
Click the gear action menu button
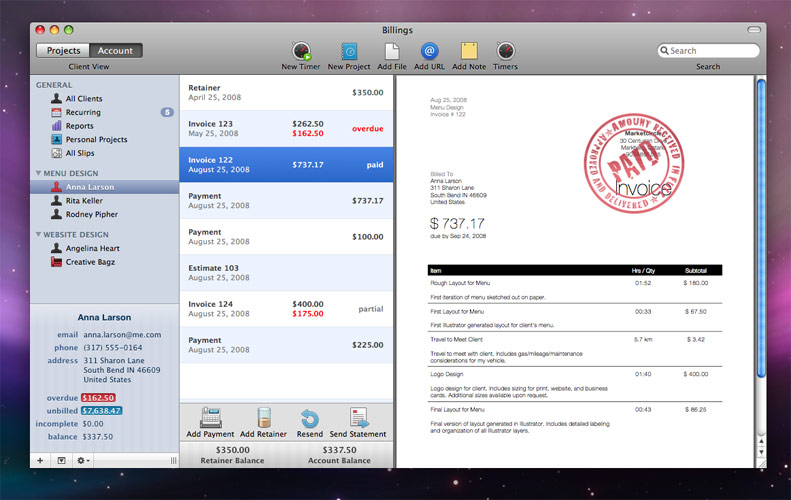coord(82,460)
